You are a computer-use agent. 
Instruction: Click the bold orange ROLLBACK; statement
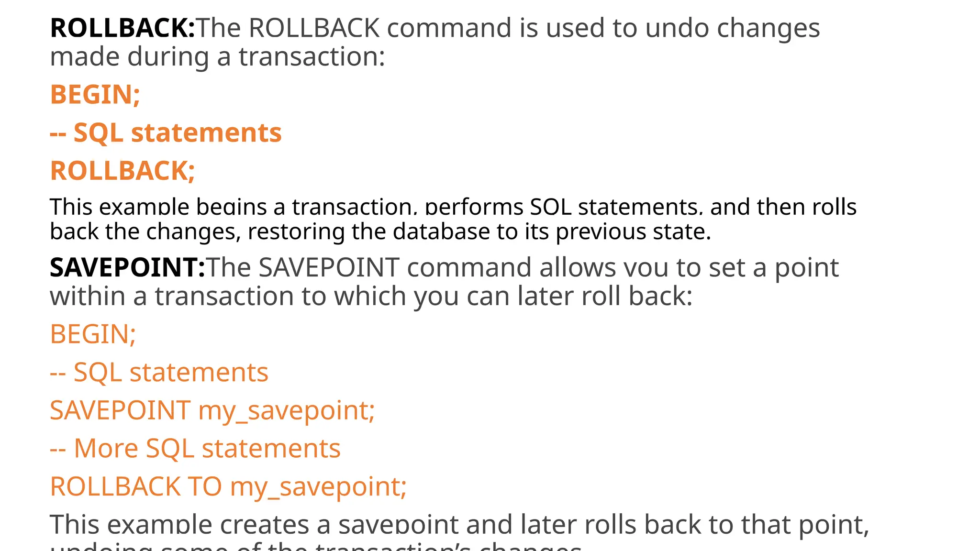pos(122,171)
